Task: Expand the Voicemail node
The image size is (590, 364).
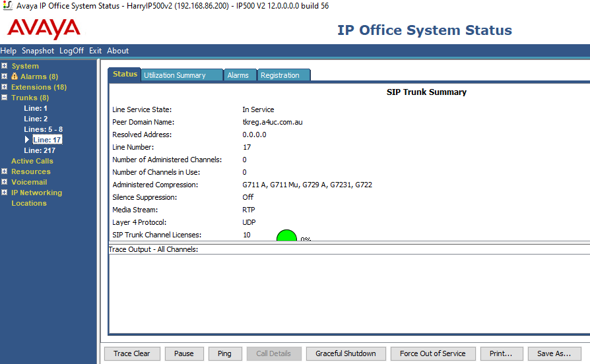Action: [x=4, y=182]
